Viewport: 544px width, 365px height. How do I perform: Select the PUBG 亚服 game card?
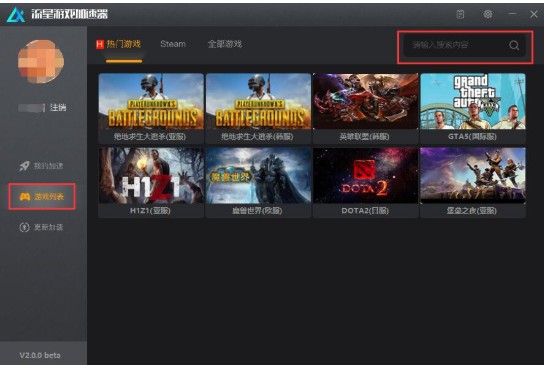coord(151,108)
